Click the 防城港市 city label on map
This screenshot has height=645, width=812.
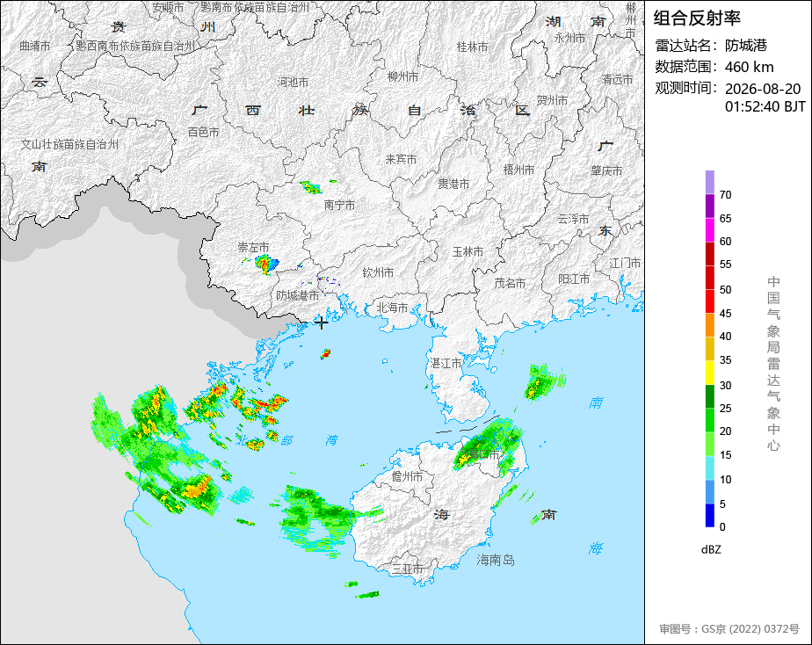tap(297, 295)
